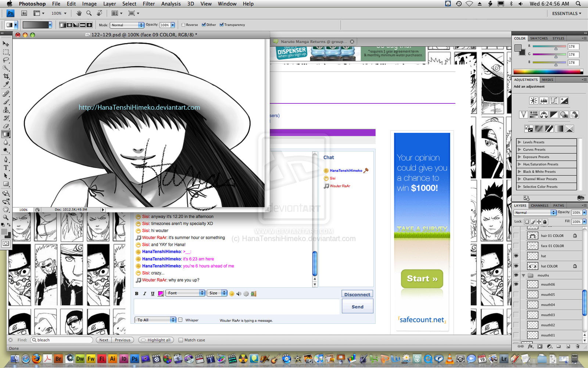
Task: Open the Filter menu
Action: [x=148, y=4]
